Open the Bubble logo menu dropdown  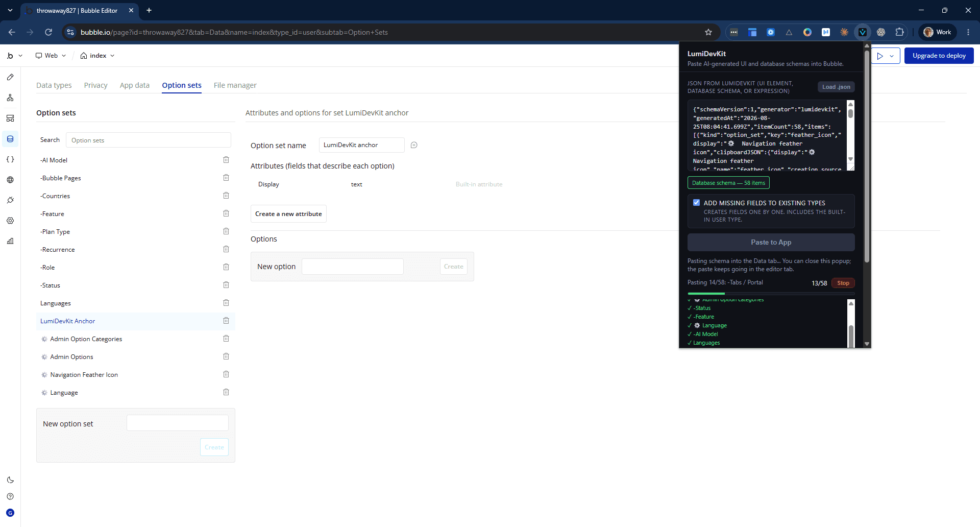(x=14, y=56)
